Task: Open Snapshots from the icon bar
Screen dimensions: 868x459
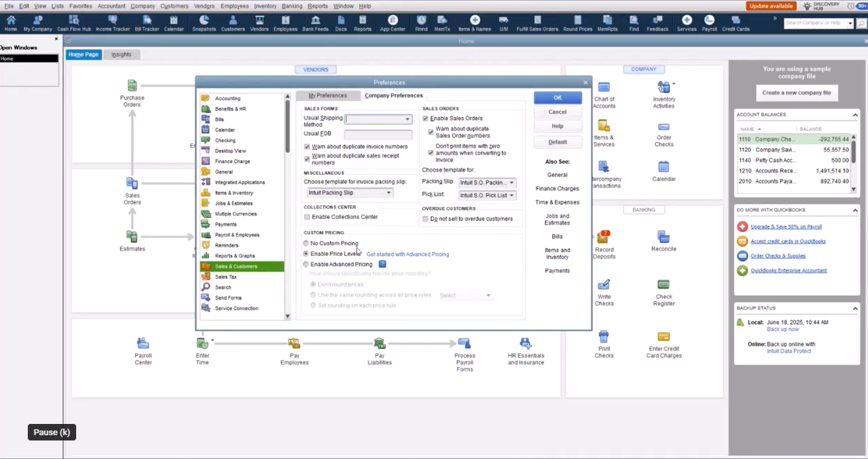Action: coord(204,23)
